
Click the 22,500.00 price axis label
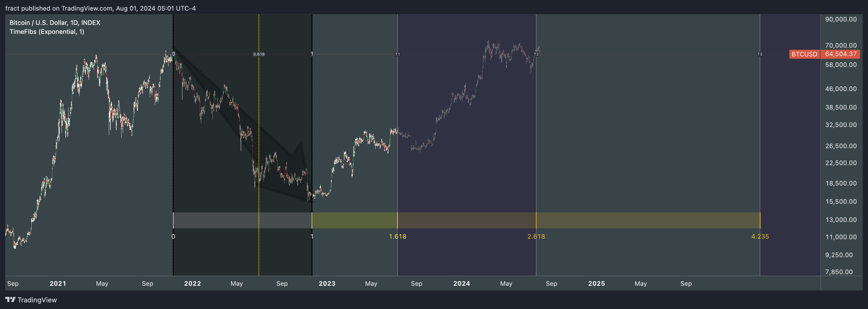click(x=841, y=163)
